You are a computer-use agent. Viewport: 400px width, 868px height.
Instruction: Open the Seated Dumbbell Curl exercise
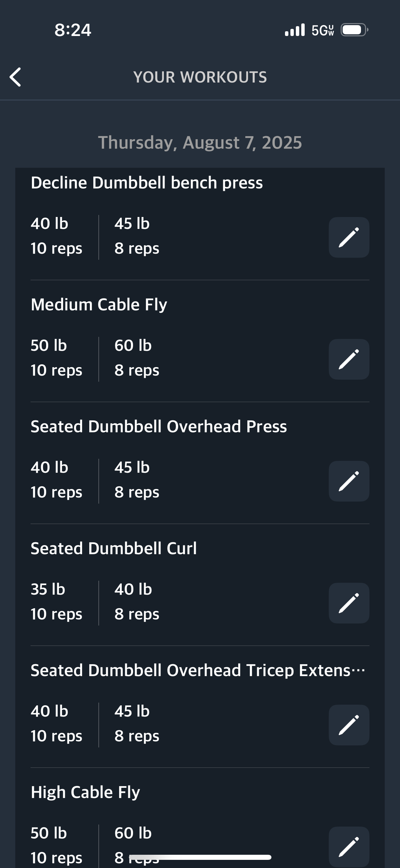114,548
